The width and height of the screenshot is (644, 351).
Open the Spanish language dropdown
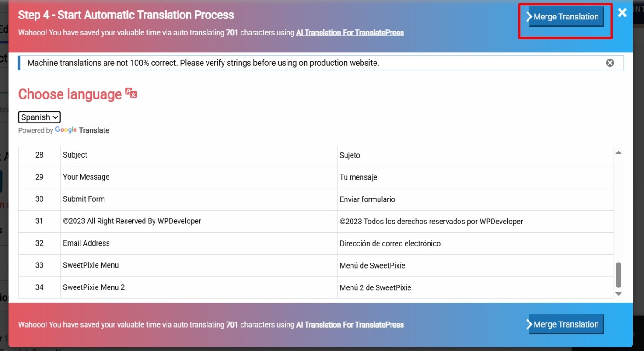click(x=40, y=117)
